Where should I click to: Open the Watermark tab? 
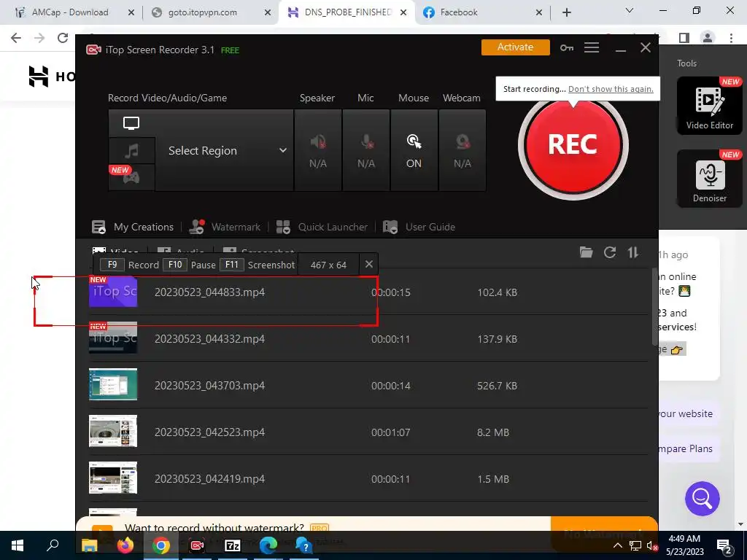(225, 227)
